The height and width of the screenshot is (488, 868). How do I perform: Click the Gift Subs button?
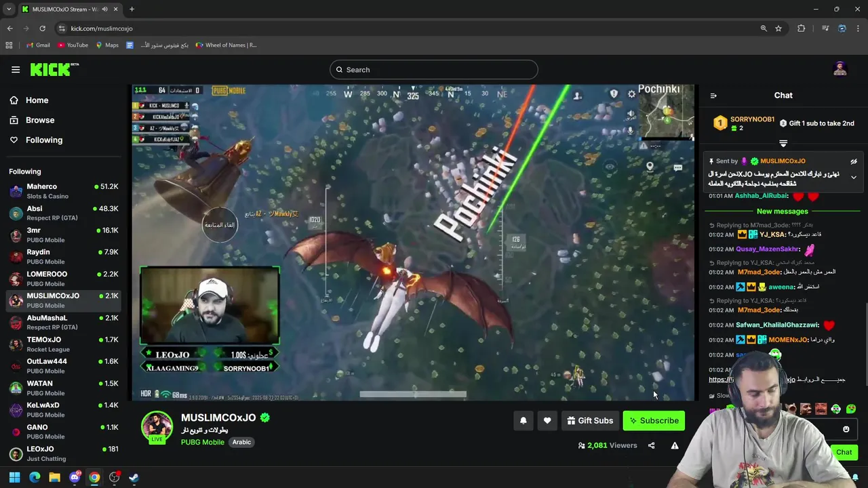[590, 421]
